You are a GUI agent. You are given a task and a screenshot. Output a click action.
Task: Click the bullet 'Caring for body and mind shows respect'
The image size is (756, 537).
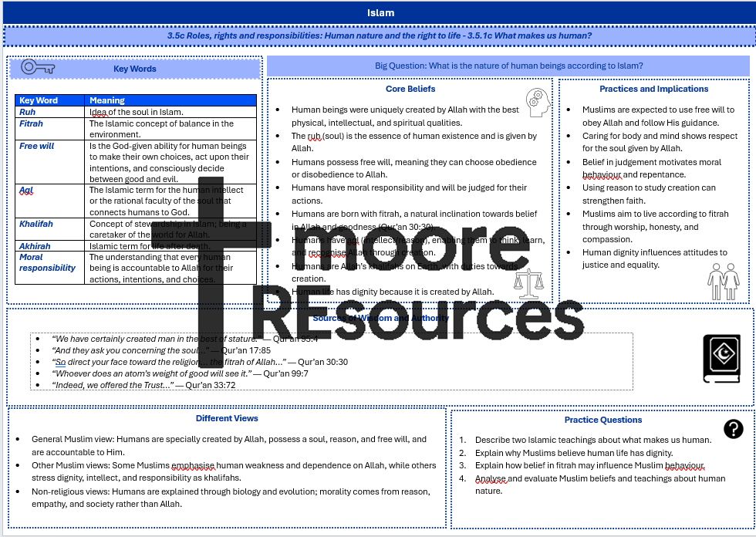[660, 142]
